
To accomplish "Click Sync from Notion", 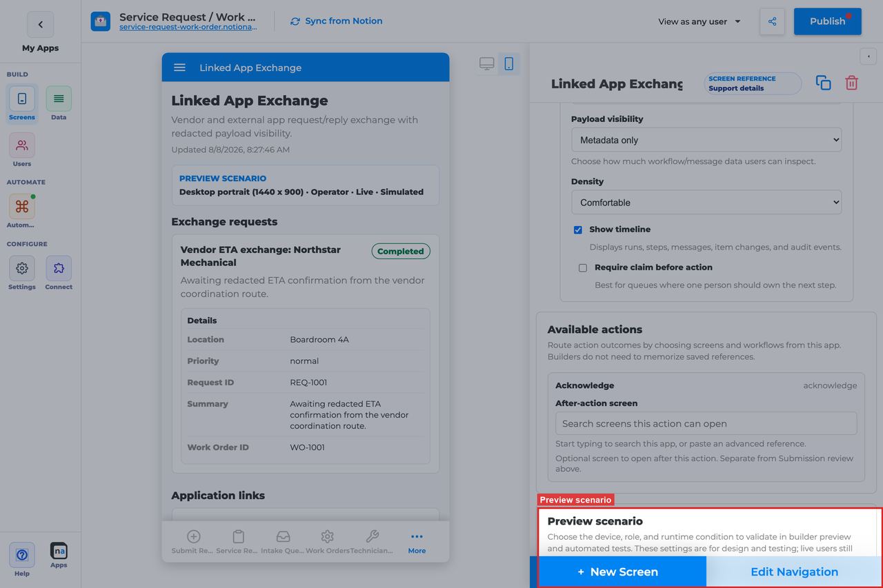I will coord(336,21).
